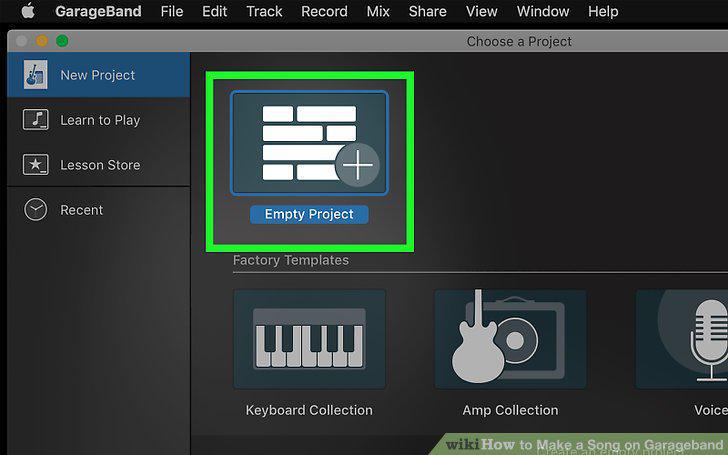Viewport: 728px width, 455px height.
Task: Open the GarageBand app menu
Action: tap(98, 11)
